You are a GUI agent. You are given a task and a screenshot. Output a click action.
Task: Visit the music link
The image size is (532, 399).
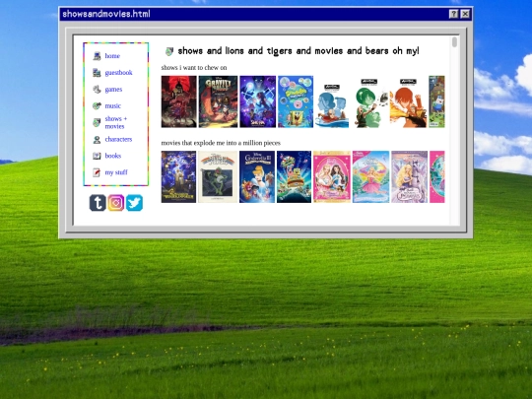[x=112, y=105]
